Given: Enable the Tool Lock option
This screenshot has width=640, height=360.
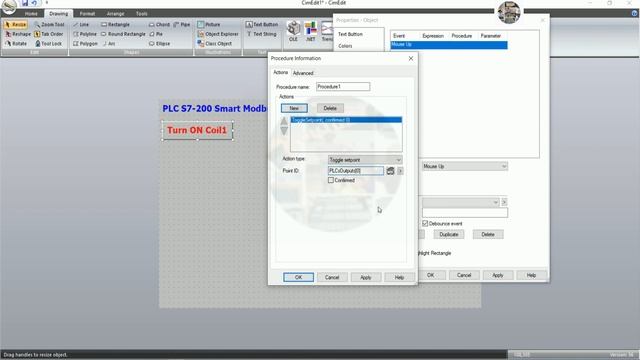Looking at the screenshot, I should 48,43.
